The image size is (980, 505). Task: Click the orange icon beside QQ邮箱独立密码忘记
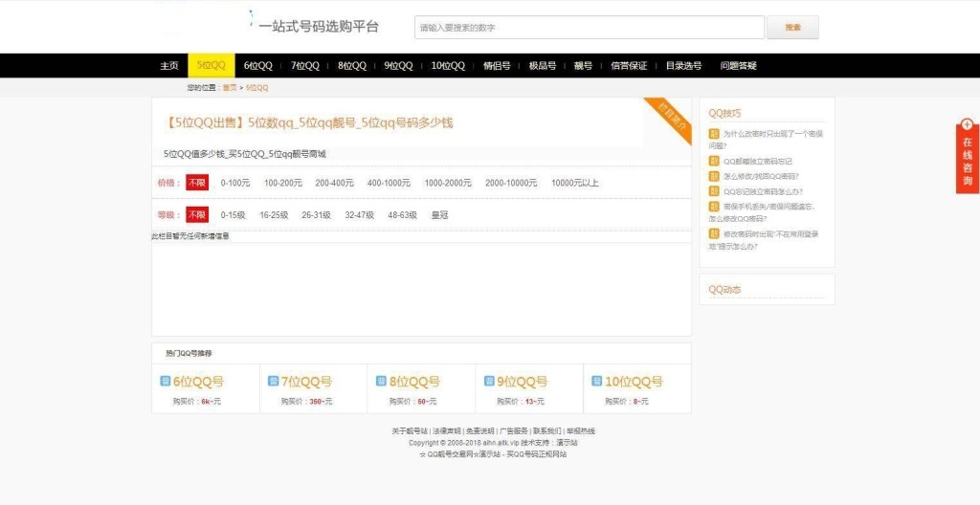click(713, 162)
